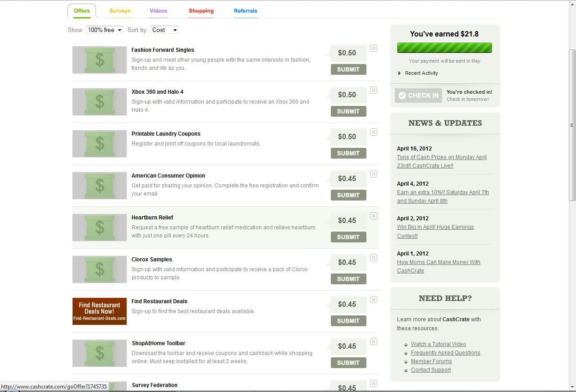Dismiss the Clorox Samples offer
This screenshot has width=576, height=392.
(x=373, y=258)
